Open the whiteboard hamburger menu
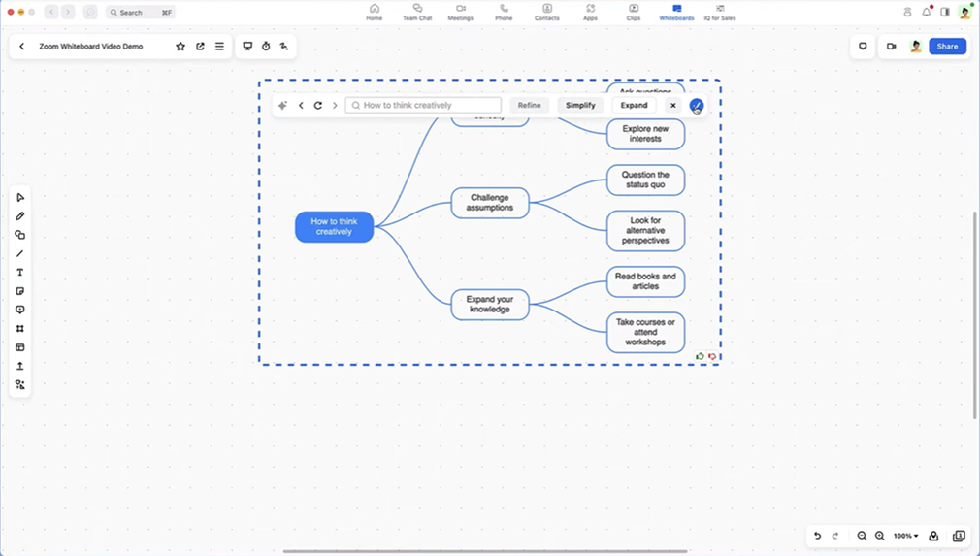 [x=219, y=47]
